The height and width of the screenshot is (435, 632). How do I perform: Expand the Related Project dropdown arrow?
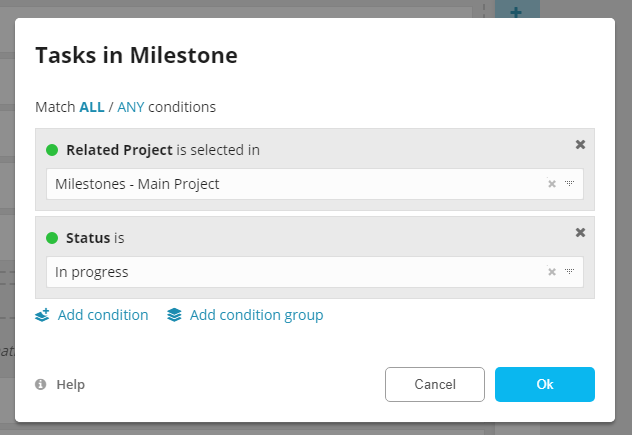click(569, 184)
